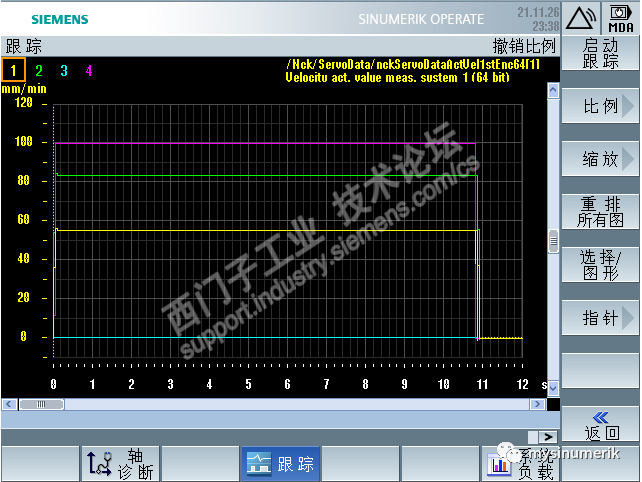Screen dimensions: 642x482
Task: Click horizontal scrollbar right arrow
Action: [x=537, y=405]
